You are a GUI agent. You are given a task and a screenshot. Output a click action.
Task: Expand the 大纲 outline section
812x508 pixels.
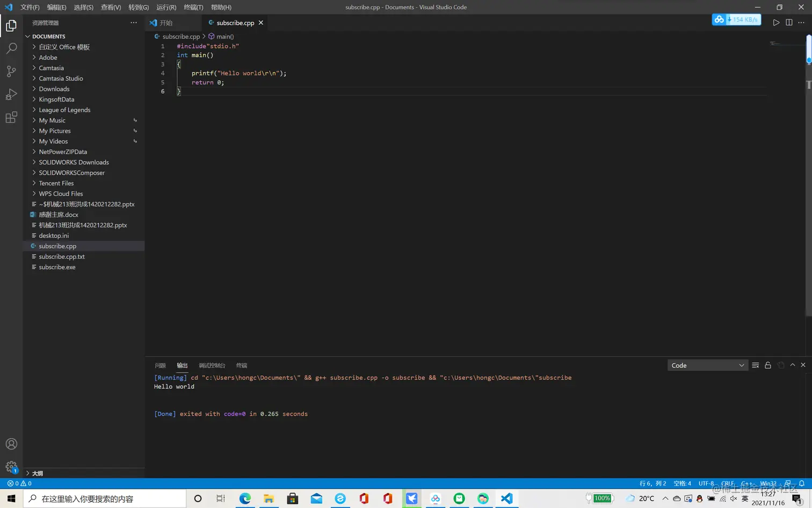tap(84, 473)
